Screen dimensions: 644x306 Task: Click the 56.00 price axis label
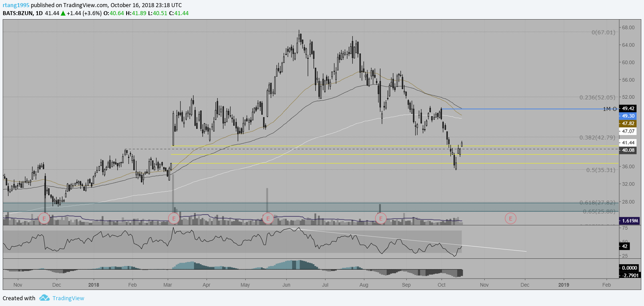click(629, 80)
